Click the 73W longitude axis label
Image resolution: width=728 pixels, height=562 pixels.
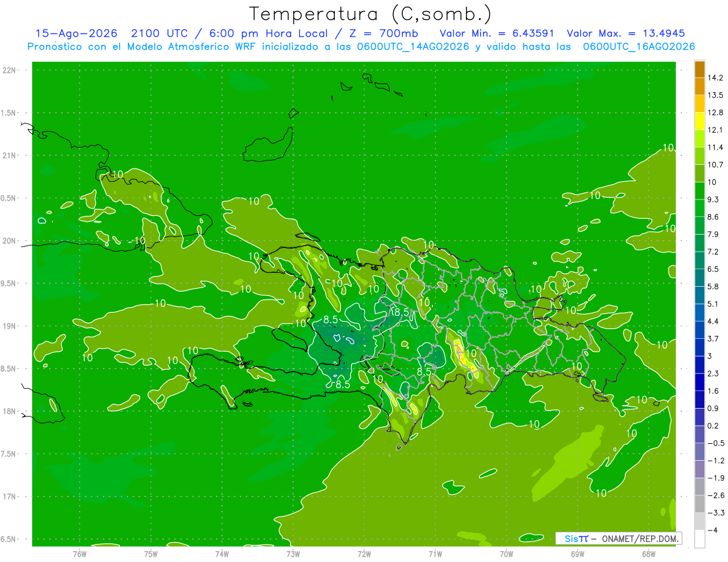[x=293, y=554]
